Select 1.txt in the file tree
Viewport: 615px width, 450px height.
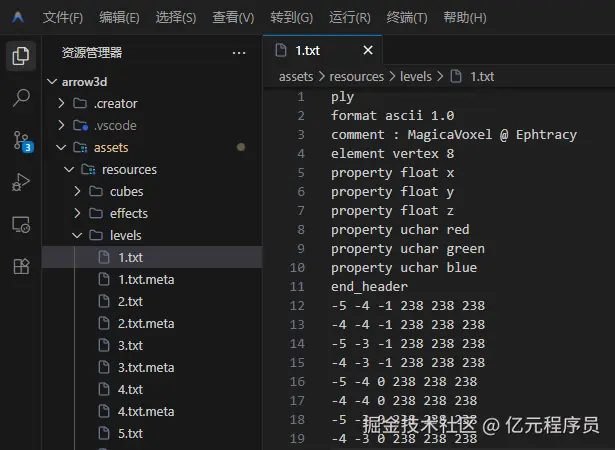(152, 257)
